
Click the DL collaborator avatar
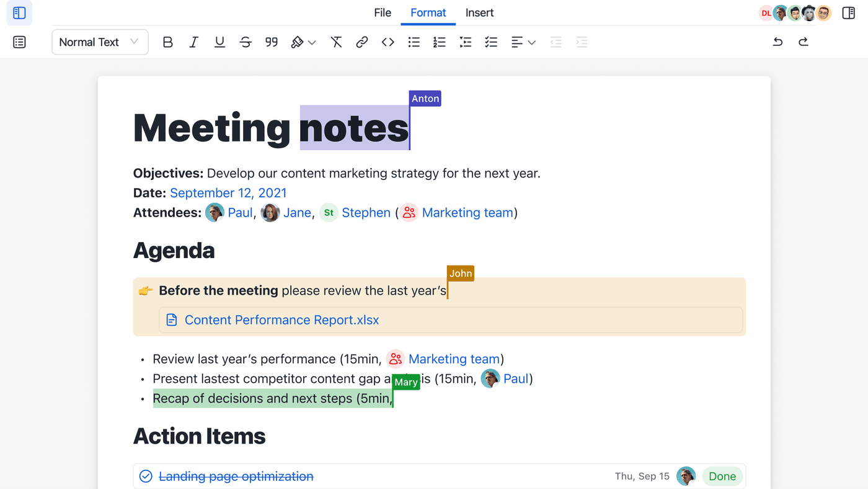766,13
